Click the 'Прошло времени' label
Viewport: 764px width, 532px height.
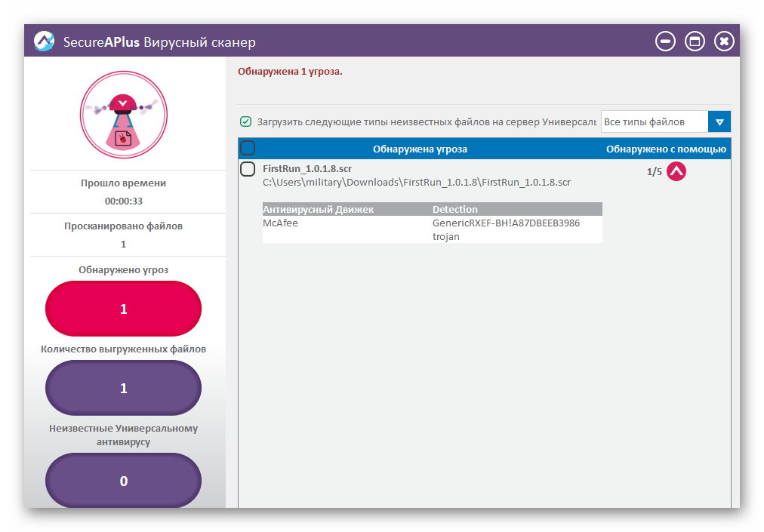123,183
